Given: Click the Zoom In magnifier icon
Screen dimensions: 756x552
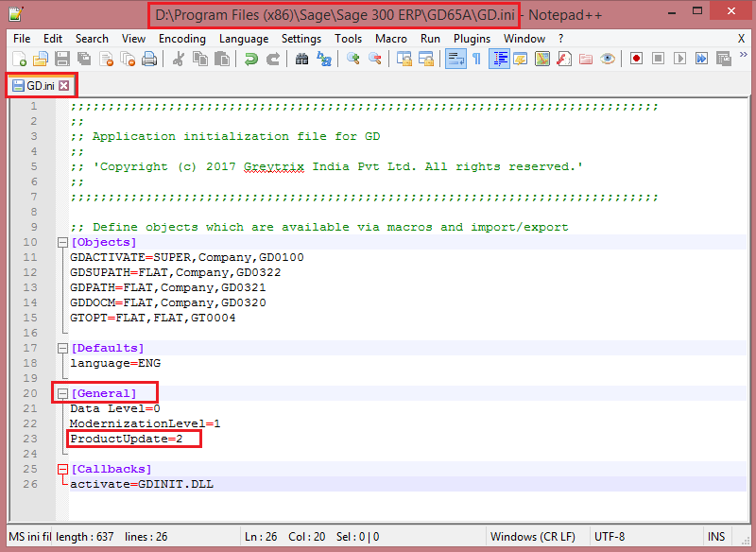Looking at the screenshot, I should click(352, 59).
